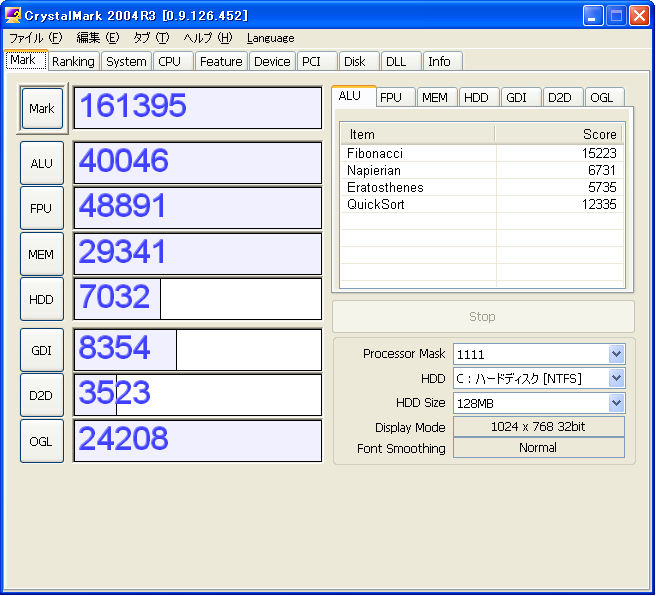
Task: Open the HDD drive selection dropdown
Action: 616,378
